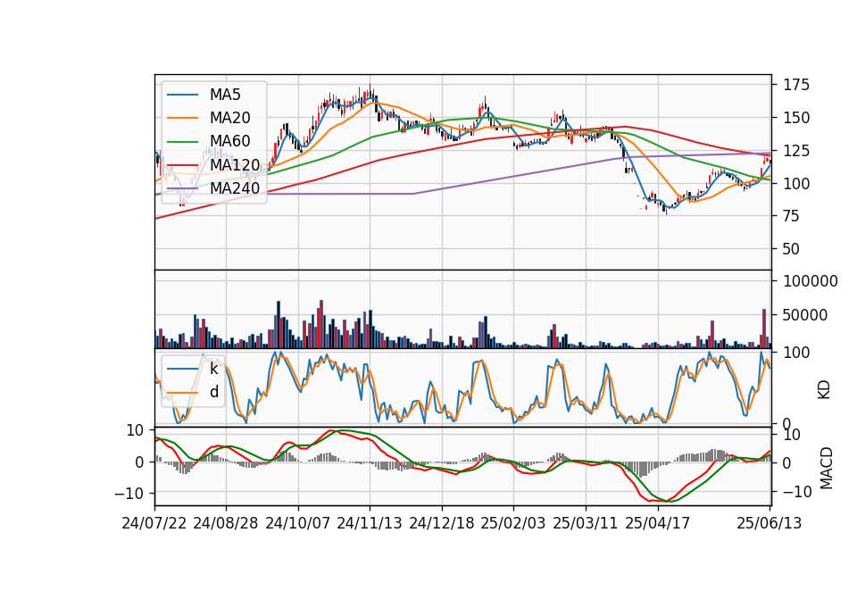The image size is (857, 616).
Task: Click the 25/03/11 date axis label
Action: (586, 523)
